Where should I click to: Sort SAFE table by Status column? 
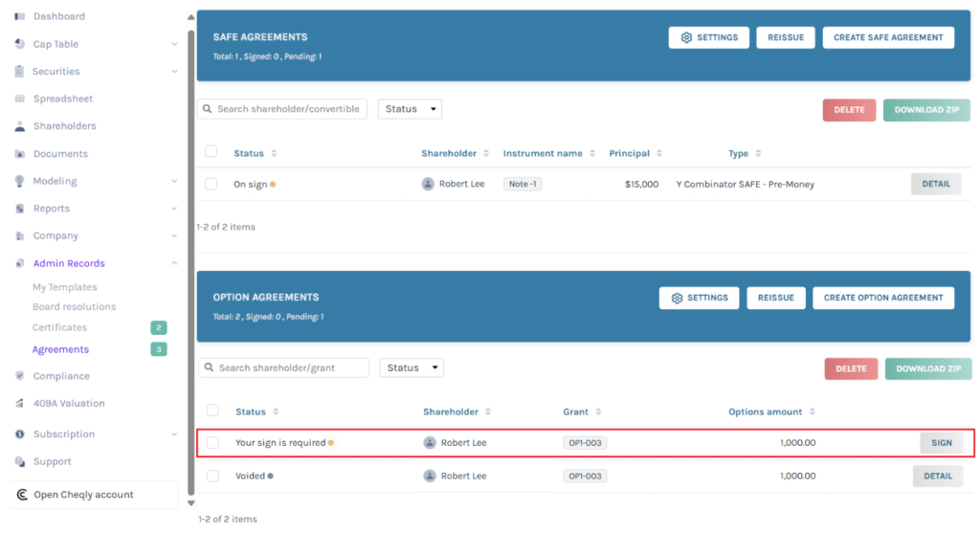coord(274,153)
